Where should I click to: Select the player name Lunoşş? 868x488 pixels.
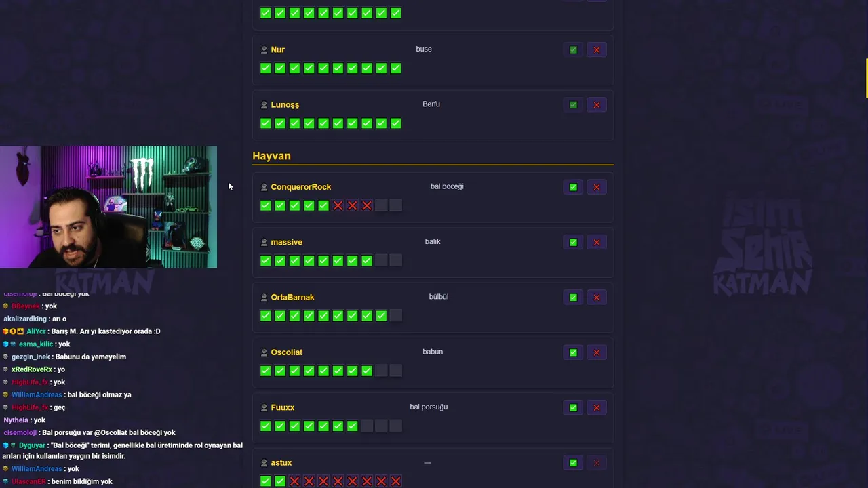pyautogui.click(x=285, y=105)
